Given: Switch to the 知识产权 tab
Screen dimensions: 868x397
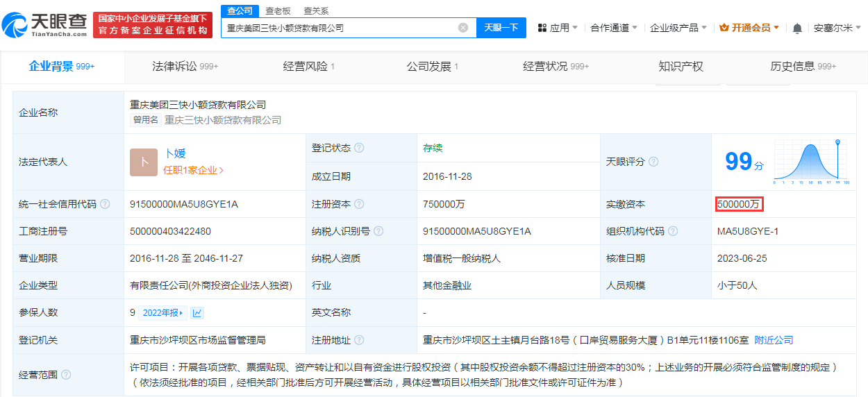Looking at the screenshot, I should pyautogui.click(x=681, y=67).
